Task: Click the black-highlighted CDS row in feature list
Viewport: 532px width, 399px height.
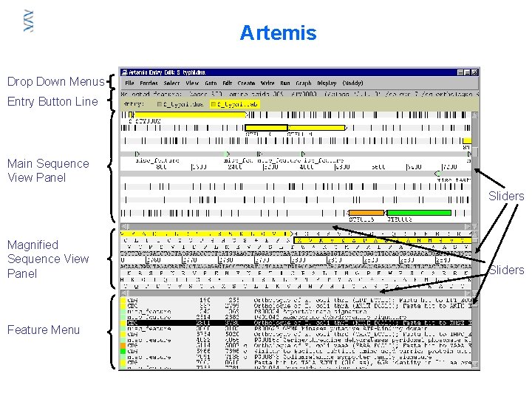Action: pyautogui.click(x=299, y=323)
